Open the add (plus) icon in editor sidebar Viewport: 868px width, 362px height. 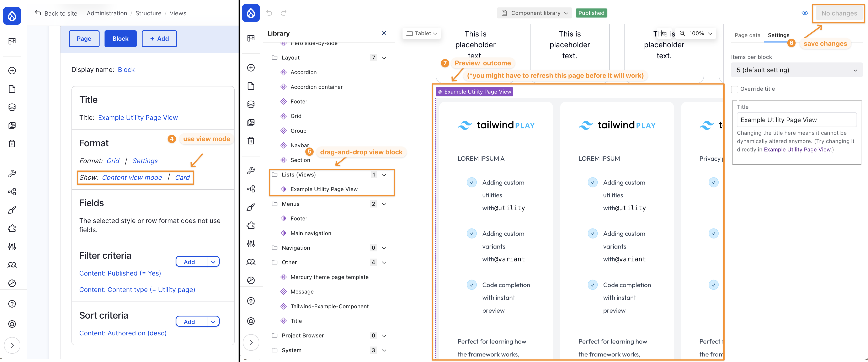pyautogui.click(x=251, y=68)
